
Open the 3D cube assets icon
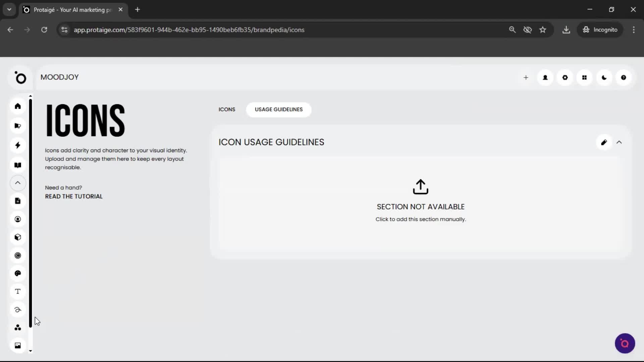(x=18, y=237)
